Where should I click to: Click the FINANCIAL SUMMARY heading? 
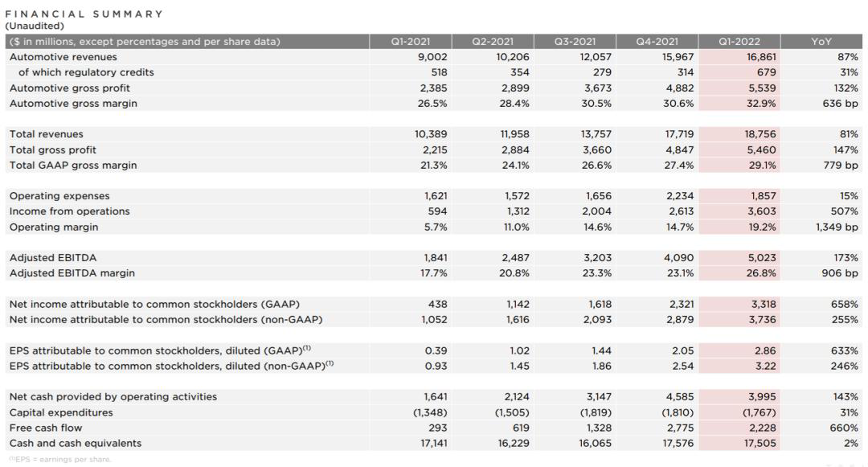(x=84, y=14)
